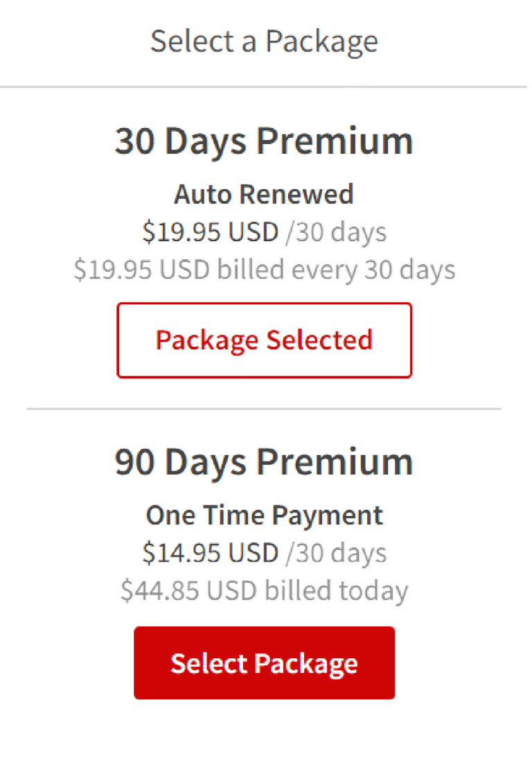Click the word "Package" in the page header
The height and width of the screenshot is (767, 532).
(x=321, y=41)
